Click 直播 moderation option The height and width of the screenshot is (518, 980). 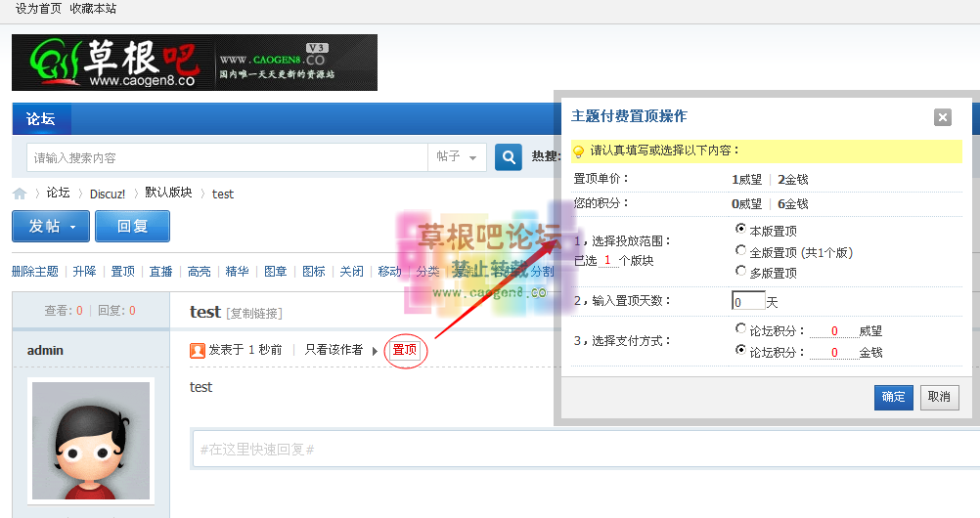(160, 271)
